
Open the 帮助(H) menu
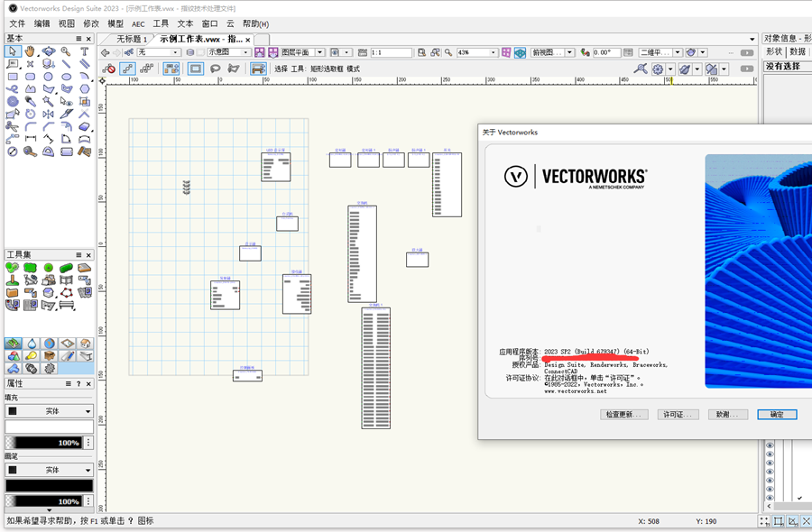point(256,23)
